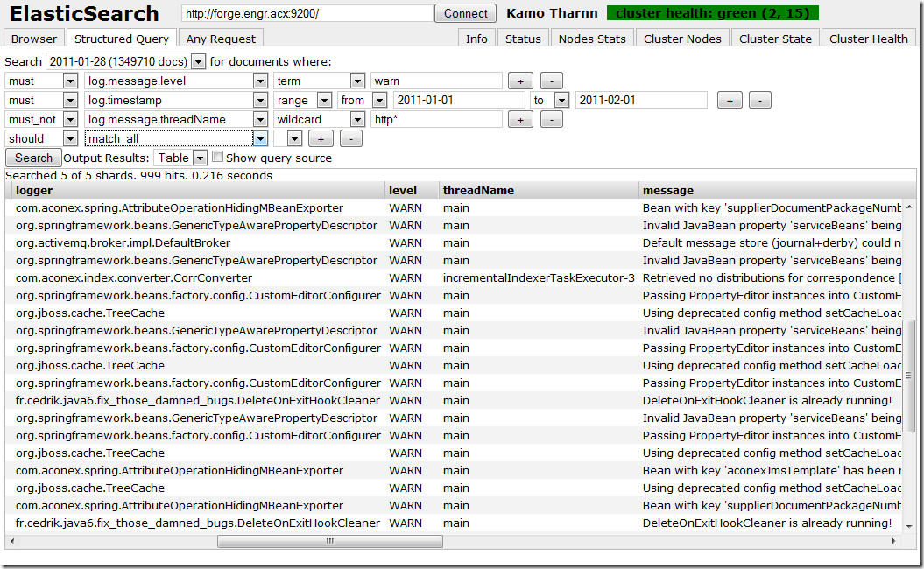
Task: Click the Connect button
Action: coord(466,13)
